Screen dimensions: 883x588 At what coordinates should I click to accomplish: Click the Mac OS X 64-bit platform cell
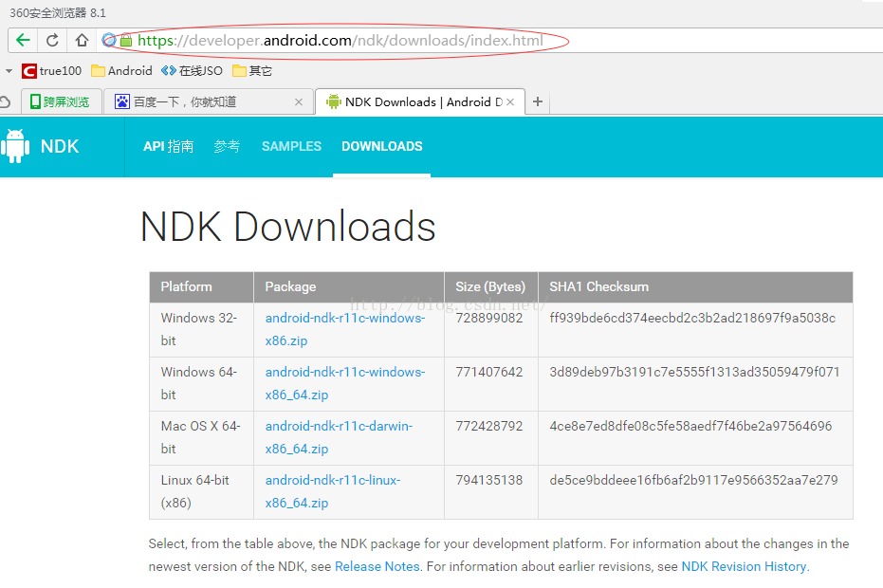pyautogui.click(x=200, y=437)
